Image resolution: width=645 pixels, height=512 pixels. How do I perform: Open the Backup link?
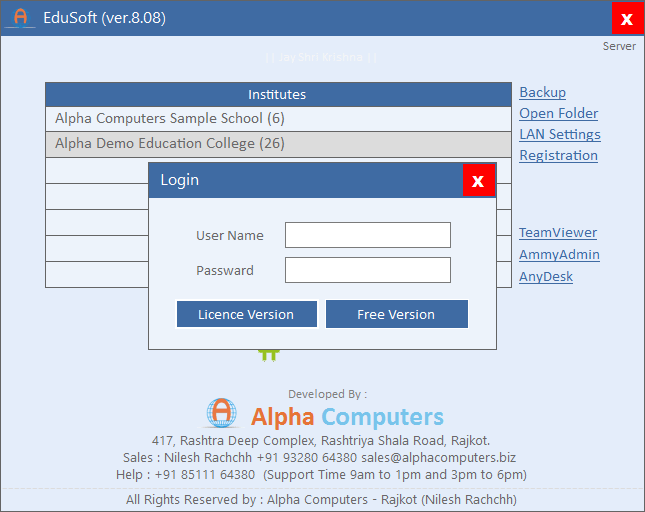543,92
